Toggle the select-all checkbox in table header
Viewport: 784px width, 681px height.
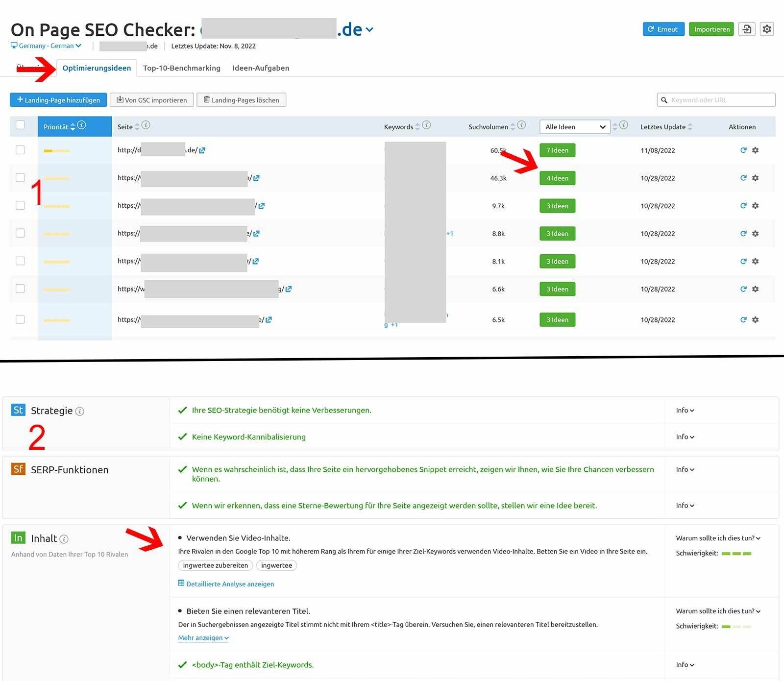click(20, 125)
